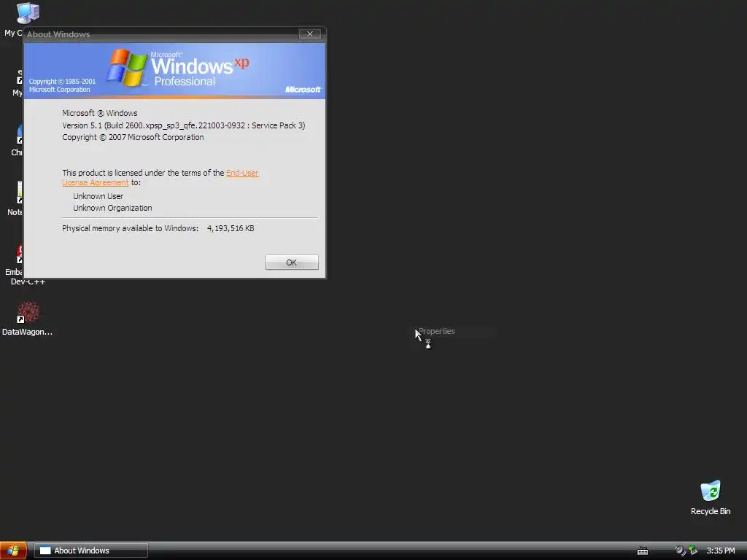Click the Microsoft ® Windows text line
747x560 pixels.
tap(99, 113)
